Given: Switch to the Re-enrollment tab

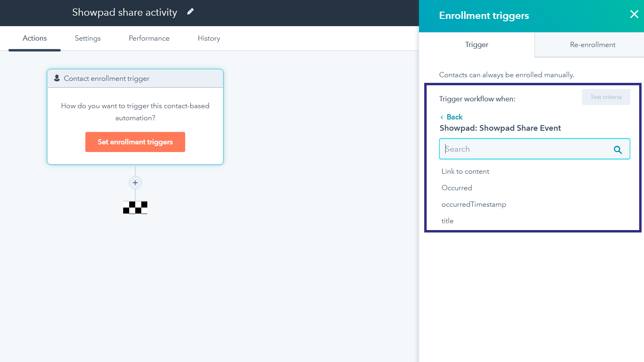Looking at the screenshot, I should click(592, 45).
